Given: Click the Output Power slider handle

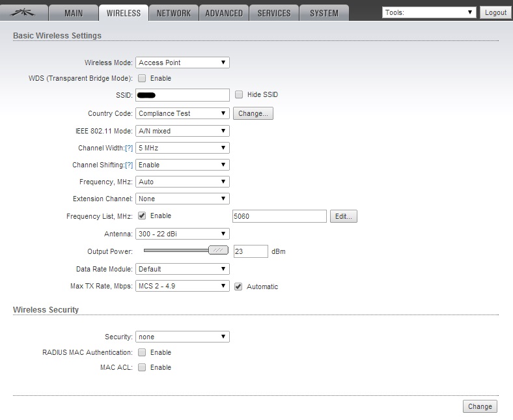Looking at the screenshot, I should click(x=218, y=250).
